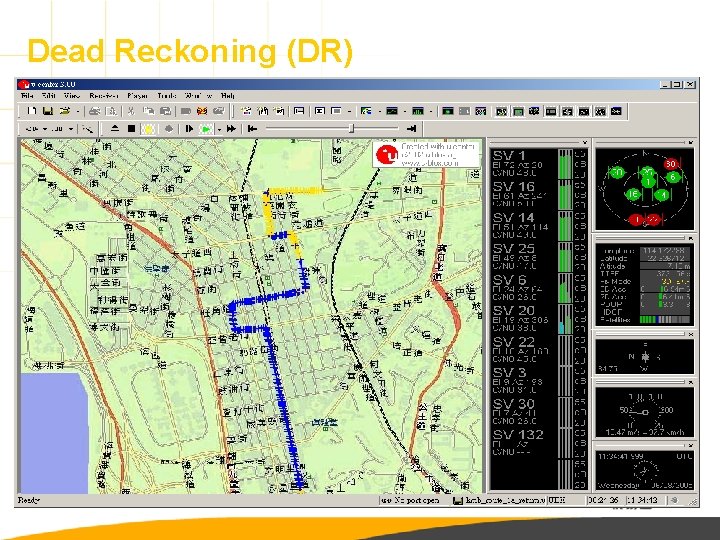Toggle the Compass docking window icon
The width and height of the screenshot is (720, 540).
[568, 111]
